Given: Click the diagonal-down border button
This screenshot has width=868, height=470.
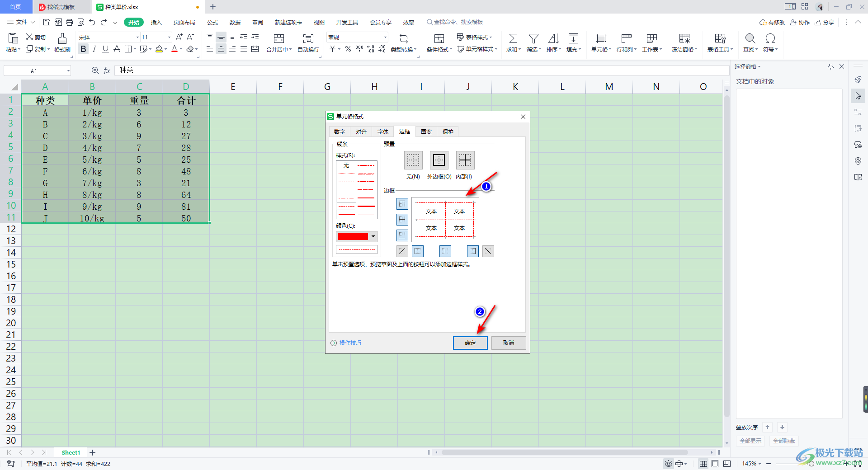Looking at the screenshot, I should click(x=488, y=251).
